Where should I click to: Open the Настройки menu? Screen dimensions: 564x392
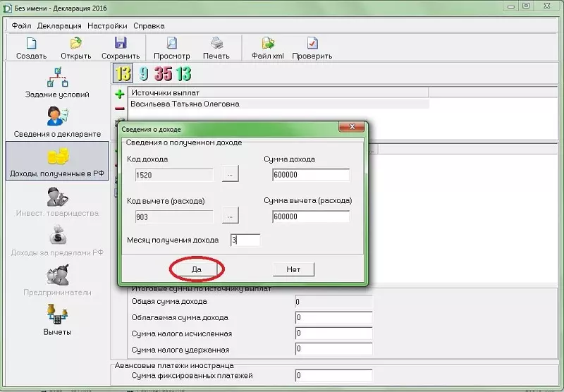point(107,26)
